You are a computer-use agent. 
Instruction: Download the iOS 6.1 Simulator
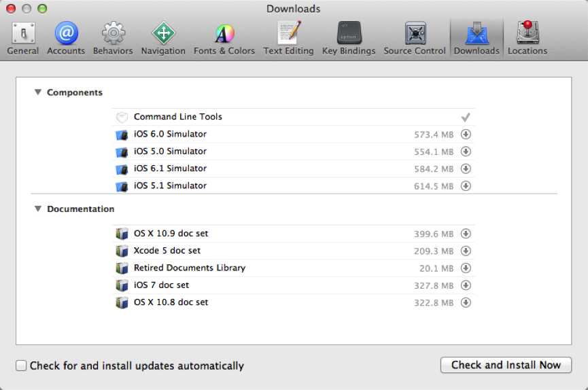pos(466,169)
